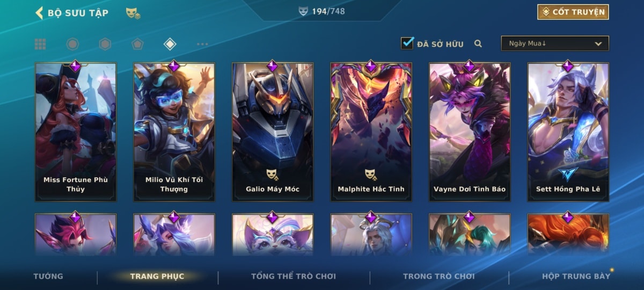Image resolution: width=644 pixels, height=290 pixels.
Task: Select the hexagon rarity filter icon
Action: [105, 44]
